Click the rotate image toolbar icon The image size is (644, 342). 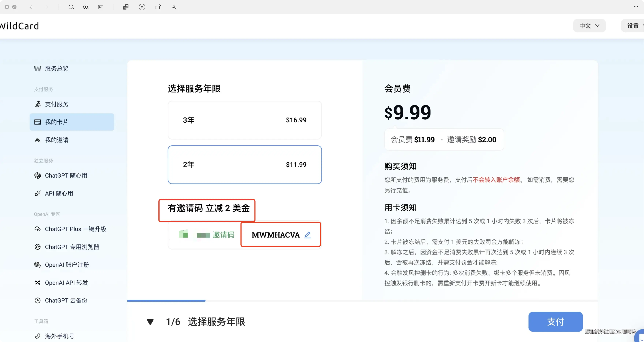click(158, 7)
